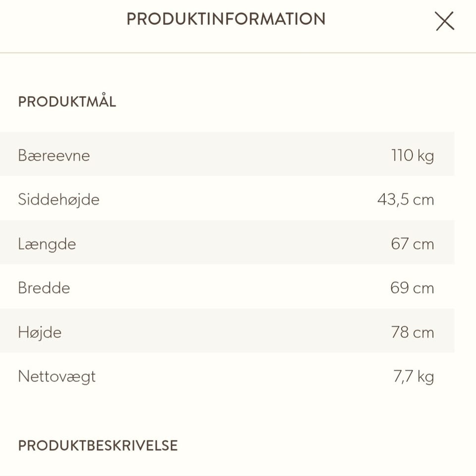Click the middle of the shaded Bæreevne row
Viewport: 476px width, 476px height.
227,154
